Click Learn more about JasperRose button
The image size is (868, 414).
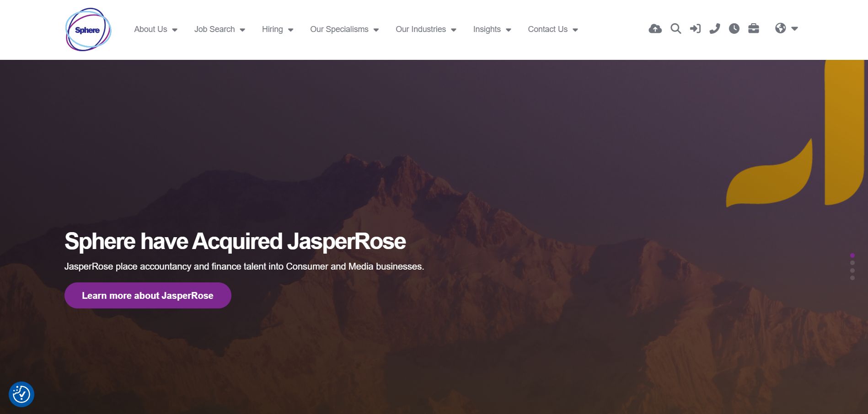click(147, 295)
